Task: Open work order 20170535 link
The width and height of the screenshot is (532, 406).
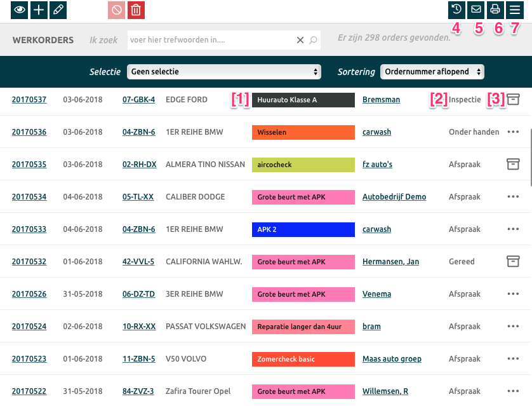Action: point(29,165)
